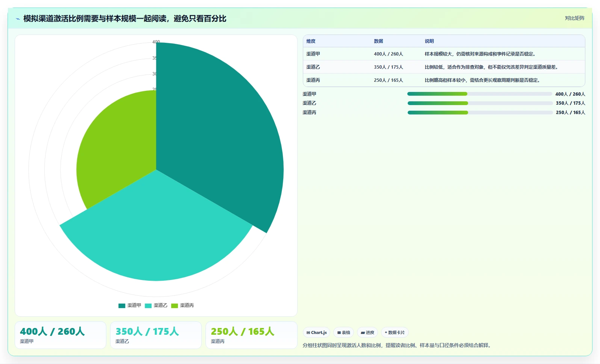Click the 表格 tag chip
The image size is (600, 364).
coord(343,332)
